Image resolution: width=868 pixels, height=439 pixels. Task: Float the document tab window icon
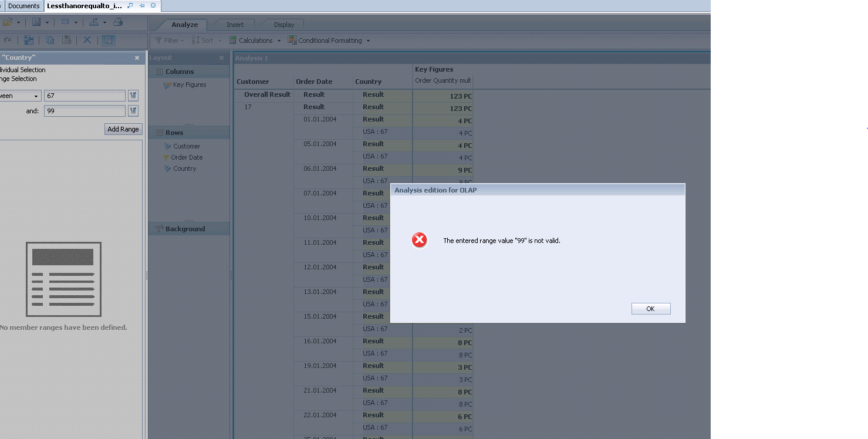click(x=130, y=5)
